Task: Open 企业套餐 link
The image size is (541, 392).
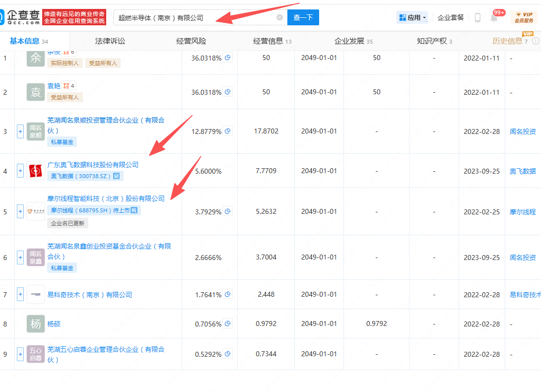Action: [450, 17]
